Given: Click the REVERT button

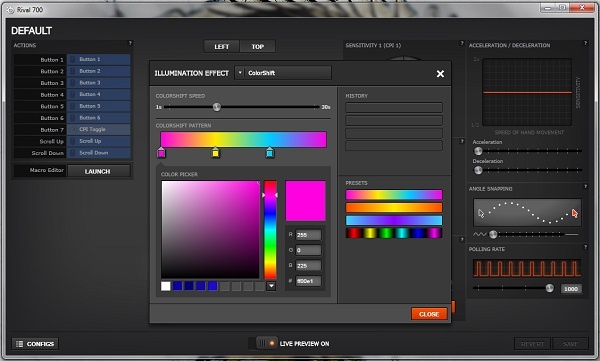Looking at the screenshot, I should 532,344.
